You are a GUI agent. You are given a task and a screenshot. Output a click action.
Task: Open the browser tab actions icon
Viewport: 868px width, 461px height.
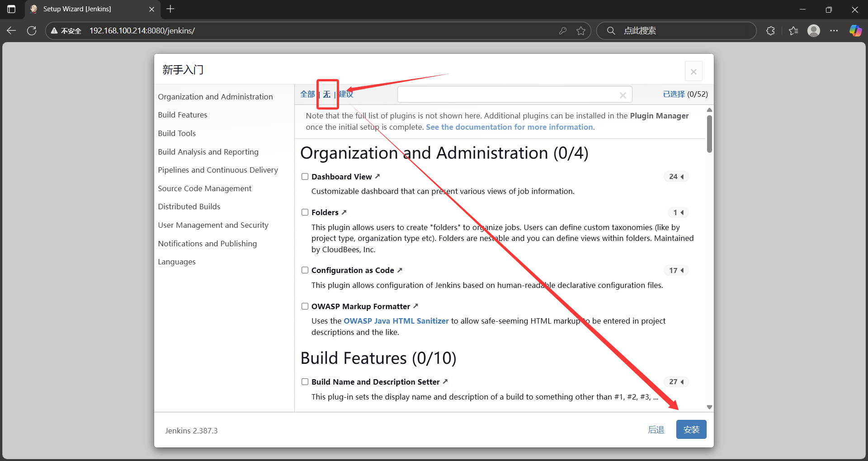11,9
